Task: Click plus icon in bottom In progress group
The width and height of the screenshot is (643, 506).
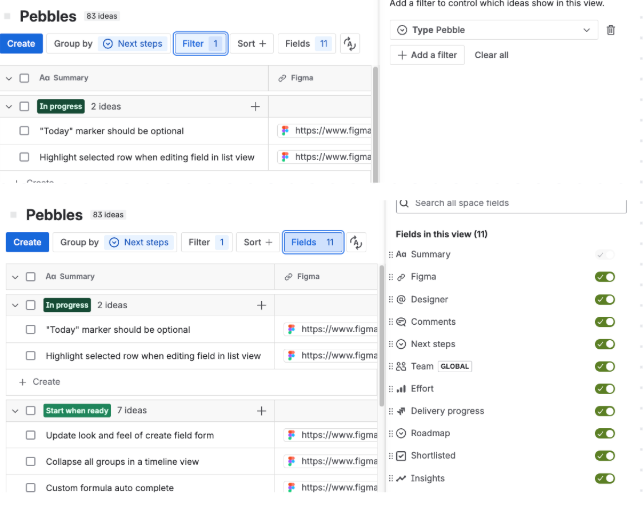Action: point(261,305)
